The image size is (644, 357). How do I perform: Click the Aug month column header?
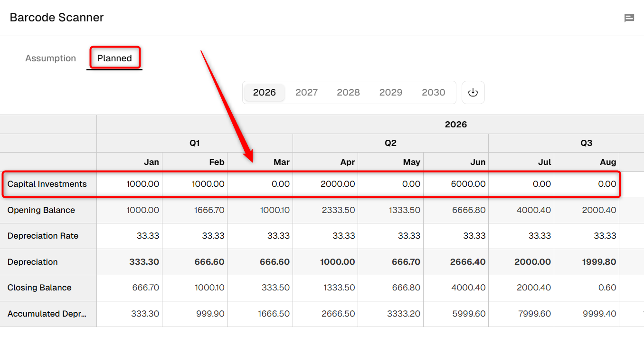587,162
